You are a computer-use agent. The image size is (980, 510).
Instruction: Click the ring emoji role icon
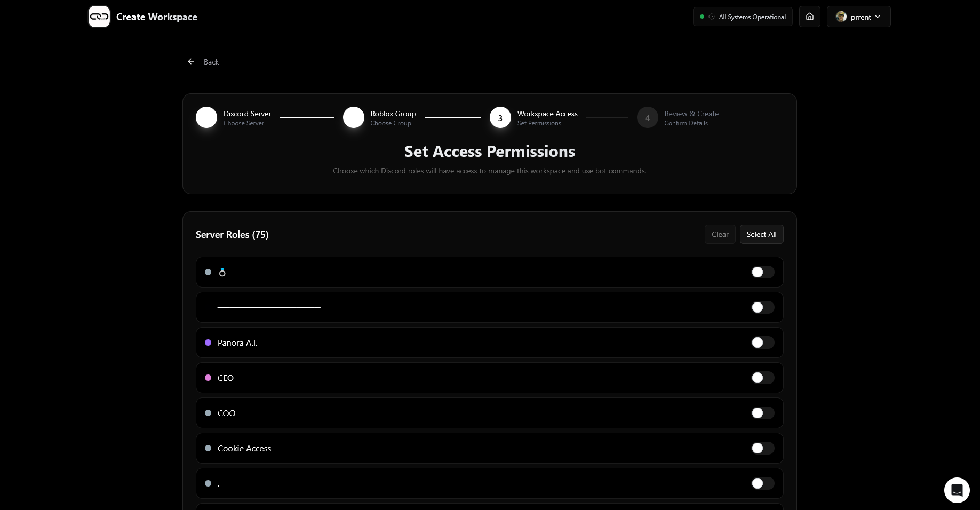click(x=222, y=273)
